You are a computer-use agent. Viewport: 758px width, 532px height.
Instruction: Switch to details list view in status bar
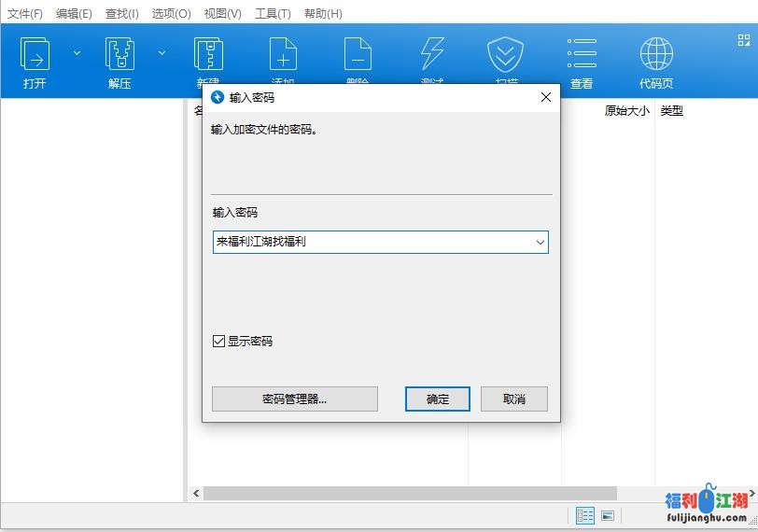tap(585, 515)
